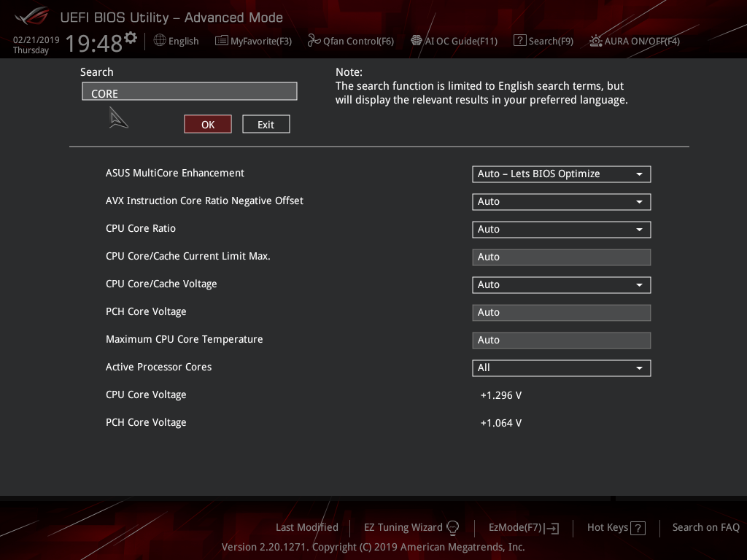This screenshot has height=560, width=747.
Task: Expand CPU Core/Cache Voltage dropdown
Action: click(x=561, y=285)
